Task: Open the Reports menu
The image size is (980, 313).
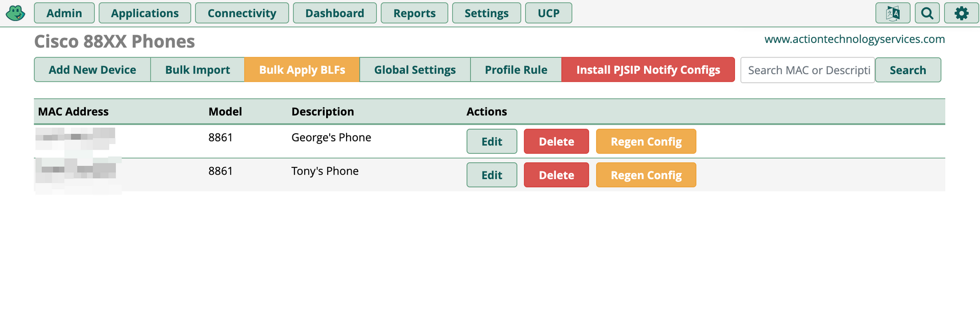Action: [414, 13]
